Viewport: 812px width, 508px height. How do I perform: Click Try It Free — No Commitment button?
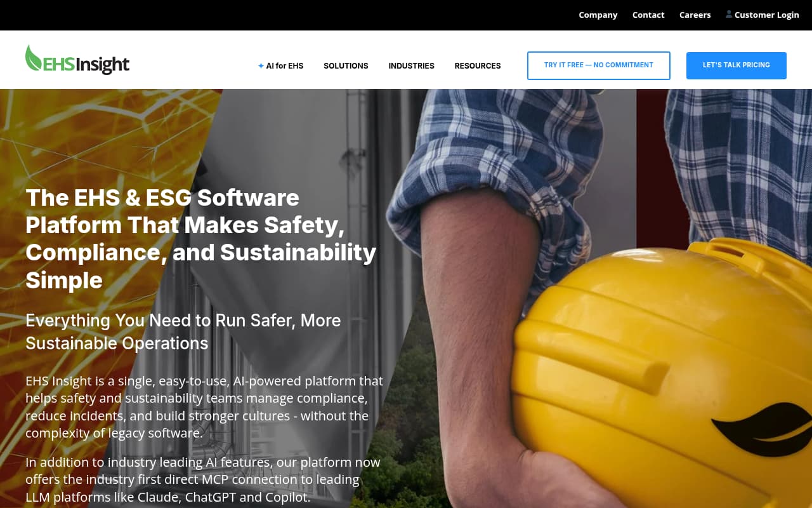[x=599, y=65]
